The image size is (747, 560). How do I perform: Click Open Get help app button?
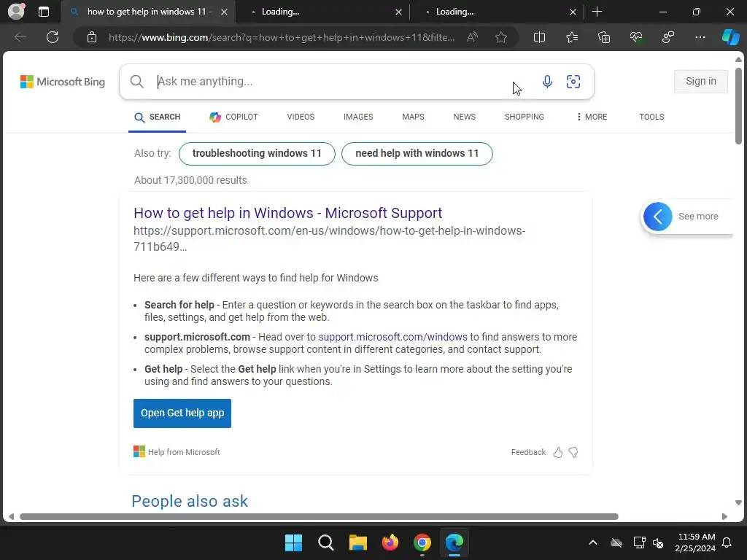[x=182, y=413]
